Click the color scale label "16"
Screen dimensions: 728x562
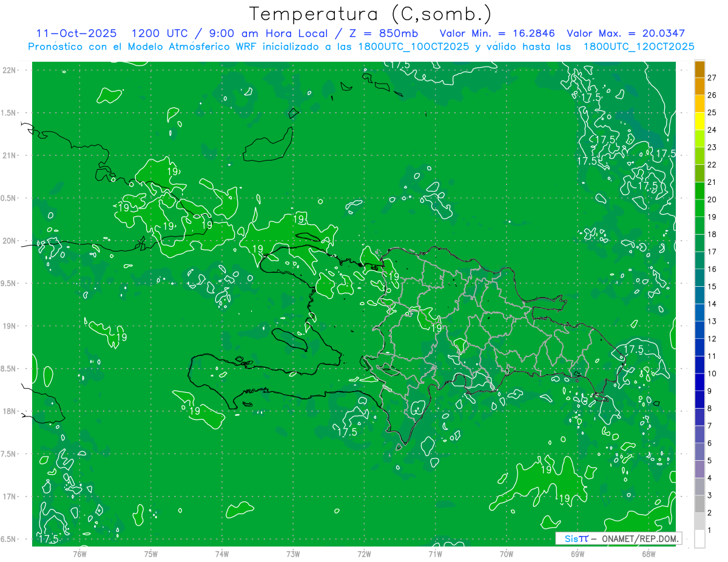coord(712,269)
